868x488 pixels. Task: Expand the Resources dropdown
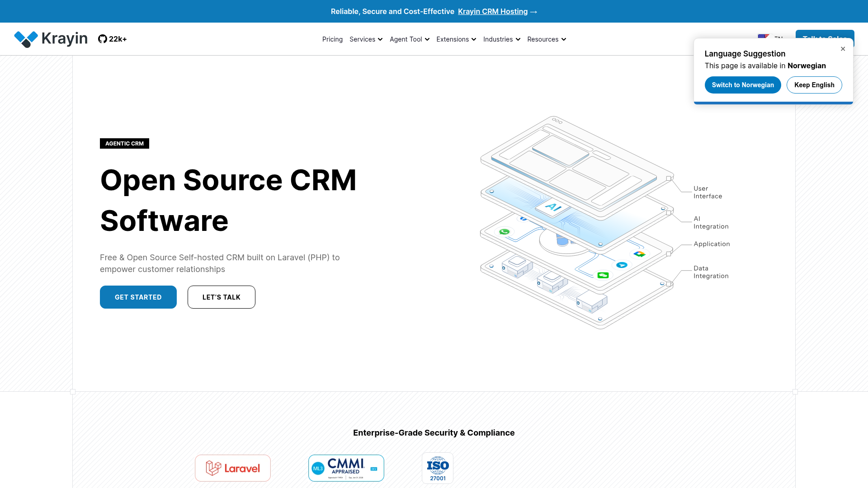(547, 39)
